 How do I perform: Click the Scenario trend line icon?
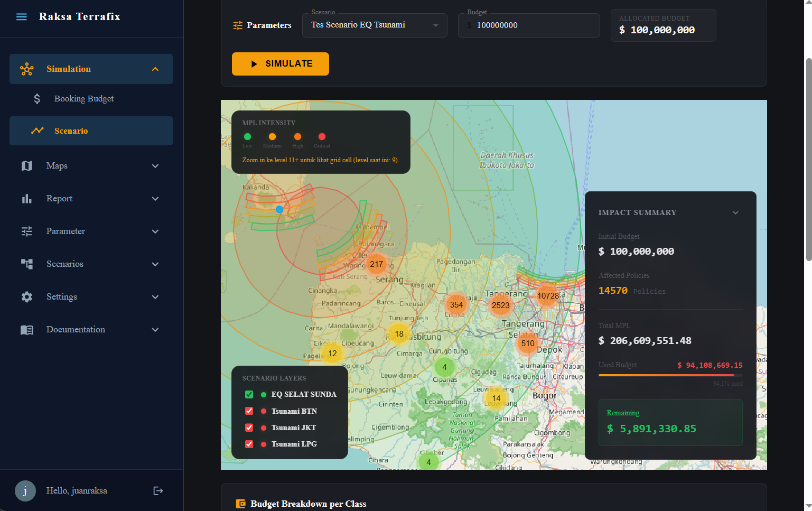click(x=37, y=131)
